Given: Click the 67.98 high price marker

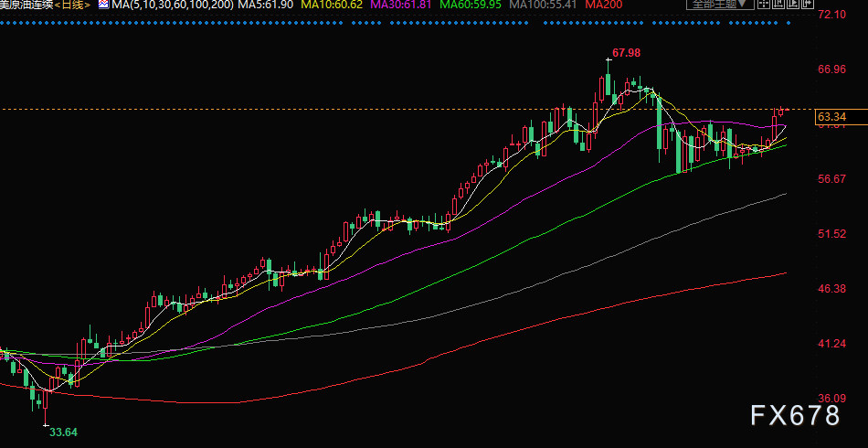Looking at the screenshot, I should click(625, 52).
